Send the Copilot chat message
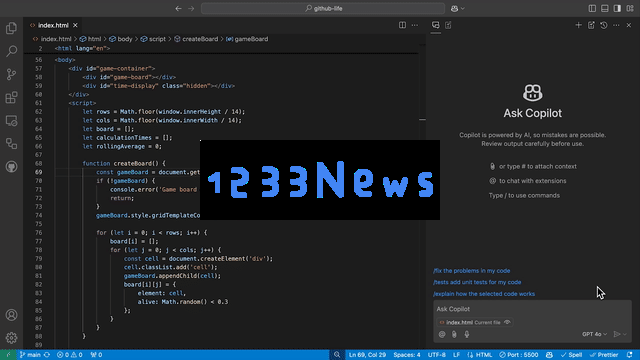Screen dimensions: 640x360 point(617,334)
